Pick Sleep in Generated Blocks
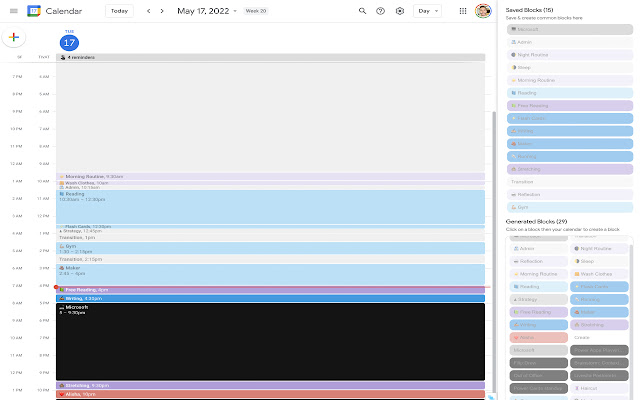This screenshot has height=400, width=640. click(x=599, y=261)
